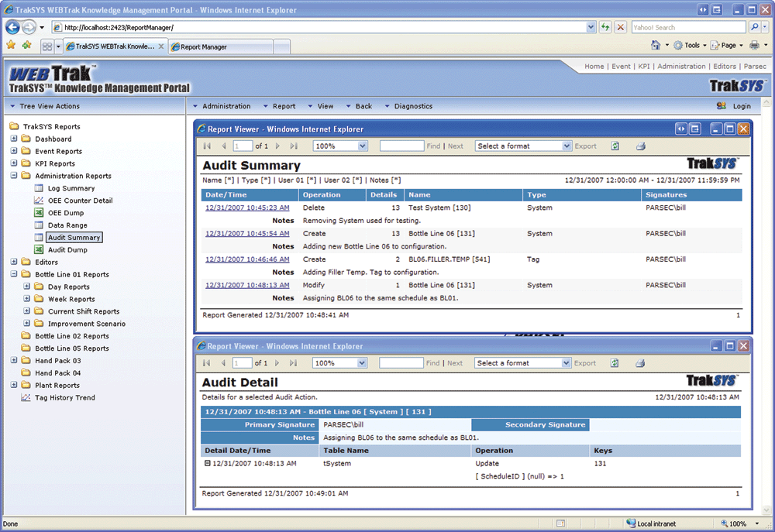This screenshot has width=775, height=532.
Task: Print the Audit Summary report
Action: (x=641, y=146)
